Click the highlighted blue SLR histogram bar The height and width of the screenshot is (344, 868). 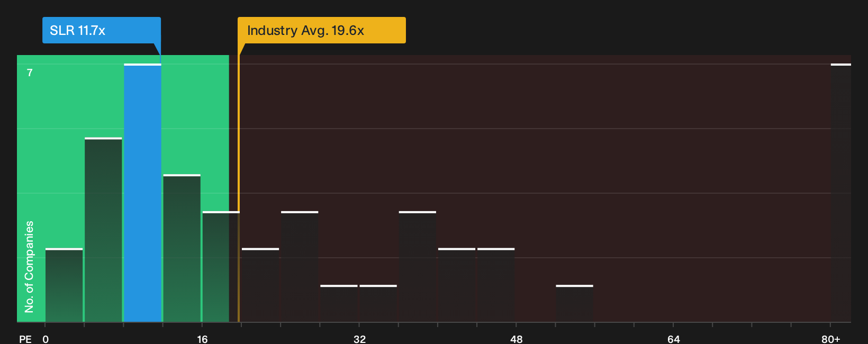pyautogui.click(x=142, y=193)
